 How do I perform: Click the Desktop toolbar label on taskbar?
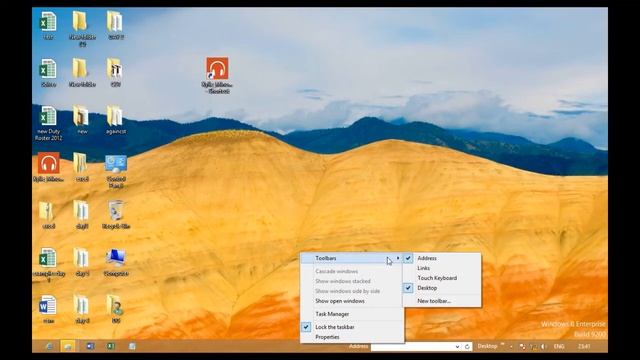[487, 346]
